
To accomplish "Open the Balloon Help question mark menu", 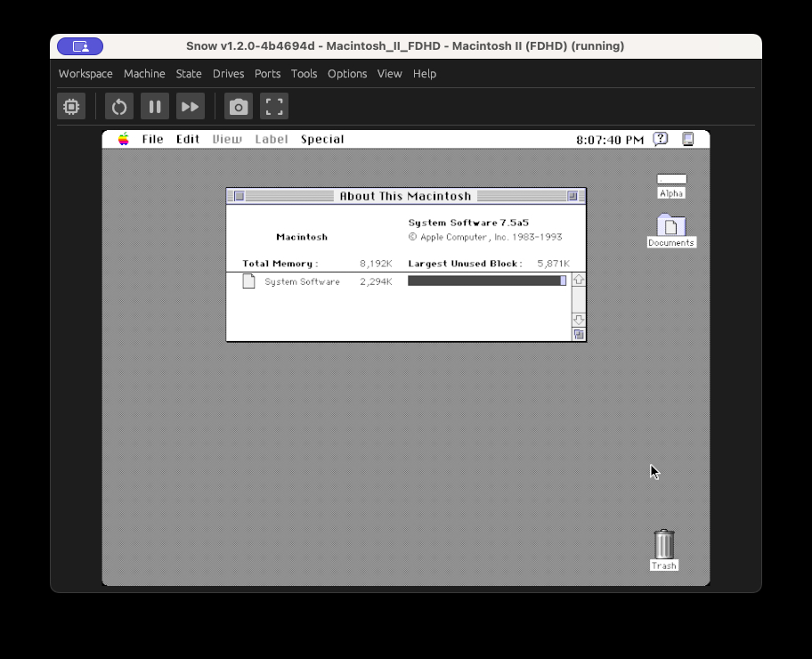I will tap(661, 139).
